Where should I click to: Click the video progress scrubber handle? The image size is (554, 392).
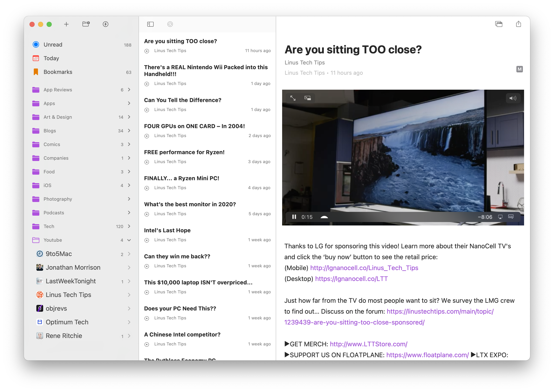324,217
